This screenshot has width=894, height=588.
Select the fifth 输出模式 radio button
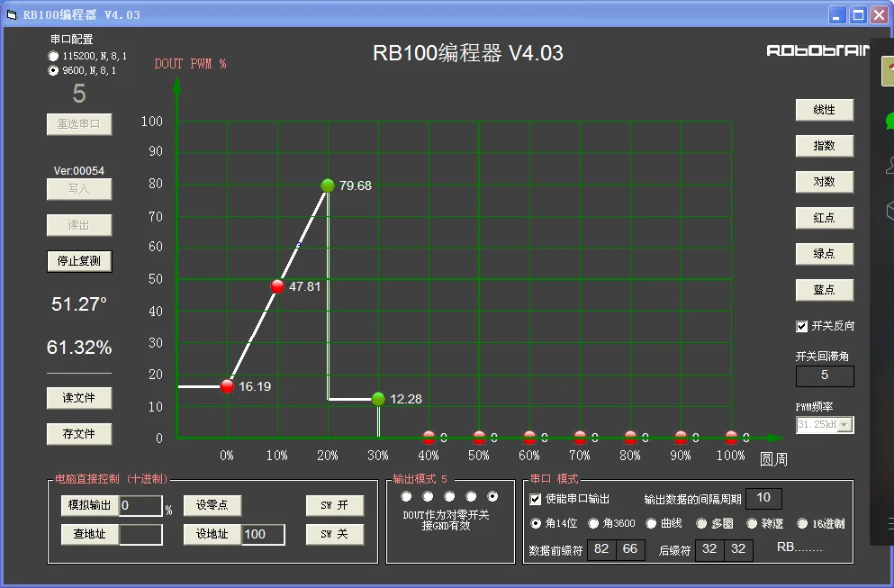coord(492,497)
